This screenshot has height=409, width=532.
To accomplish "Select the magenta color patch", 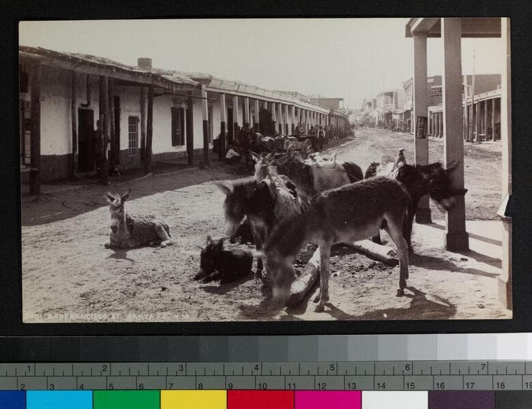I will pyautogui.click(x=327, y=399).
